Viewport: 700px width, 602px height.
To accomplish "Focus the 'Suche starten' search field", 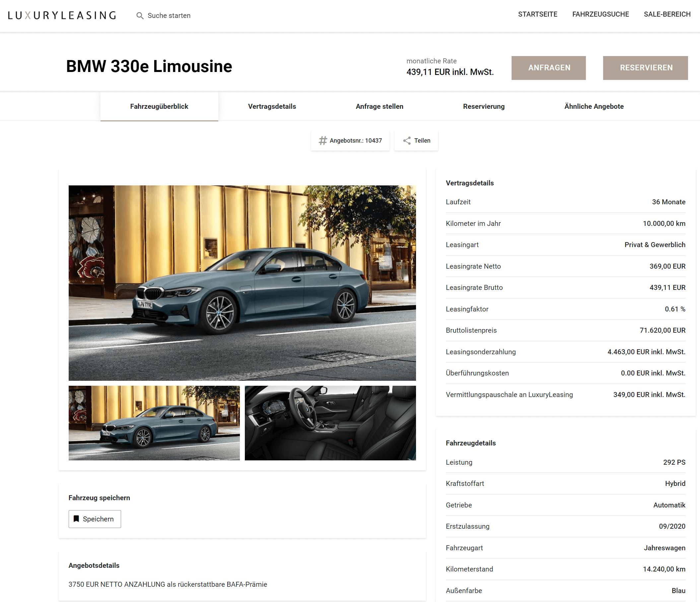I will [169, 16].
